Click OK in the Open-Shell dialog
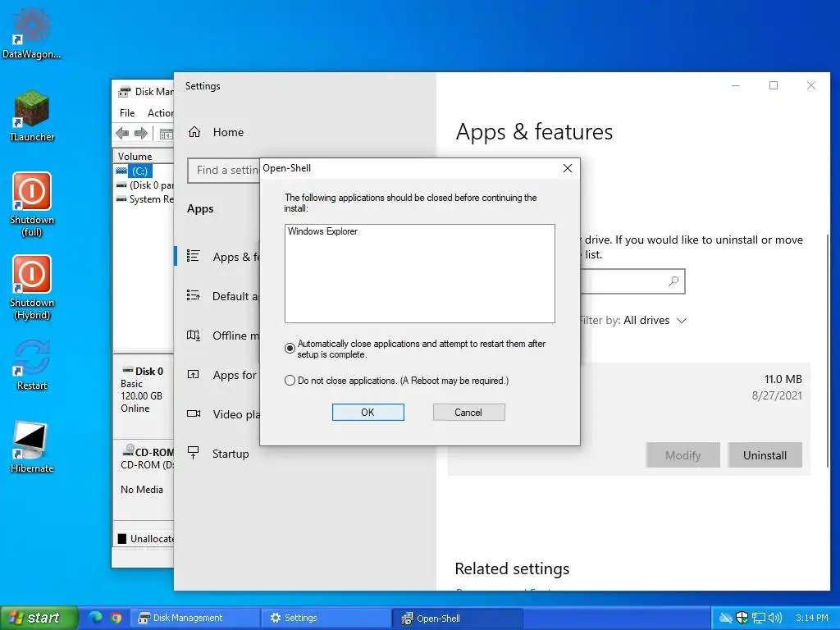840x630 pixels. click(x=368, y=412)
